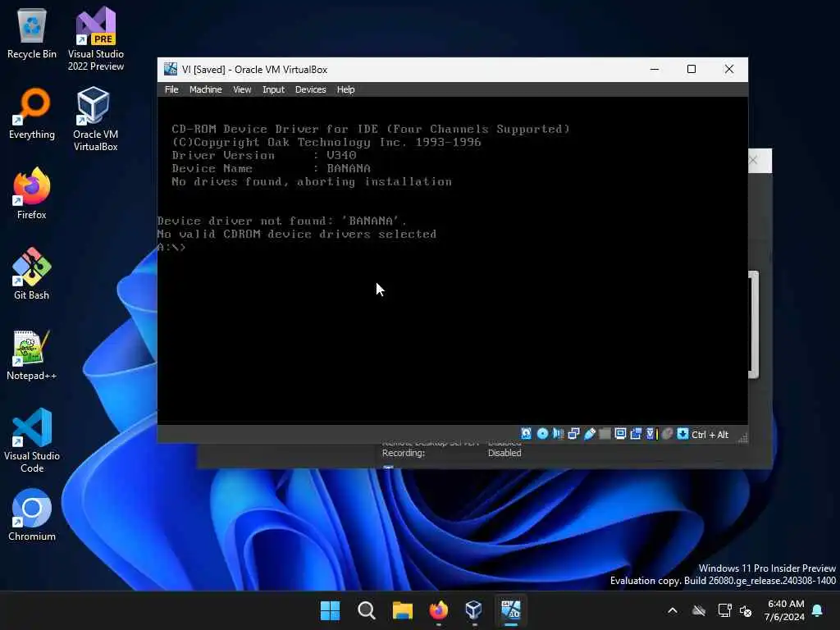Image resolution: width=840 pixels, height=630 pixels.
Task: Select the Firefox desktop shortcut
Action: click(x=32, y=194)
